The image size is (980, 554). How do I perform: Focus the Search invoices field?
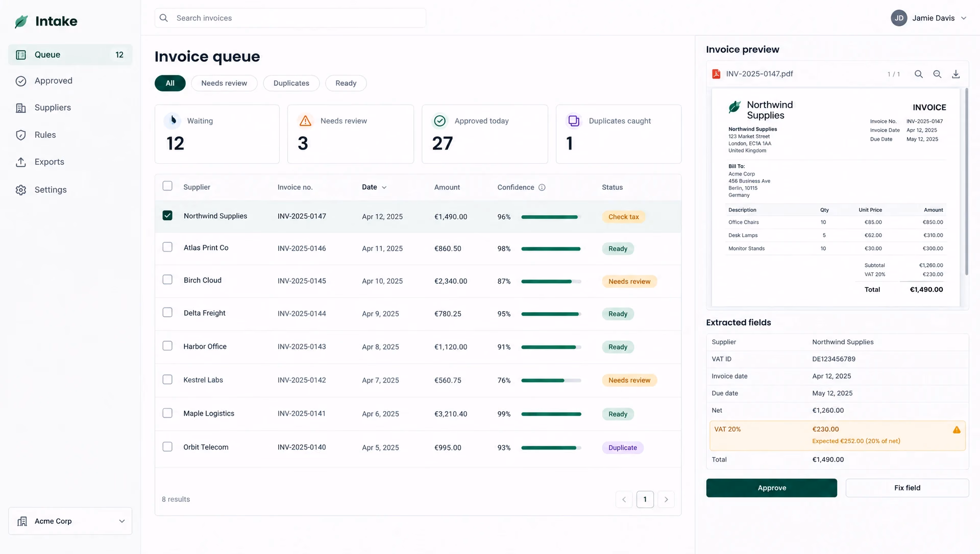(290, 18)
